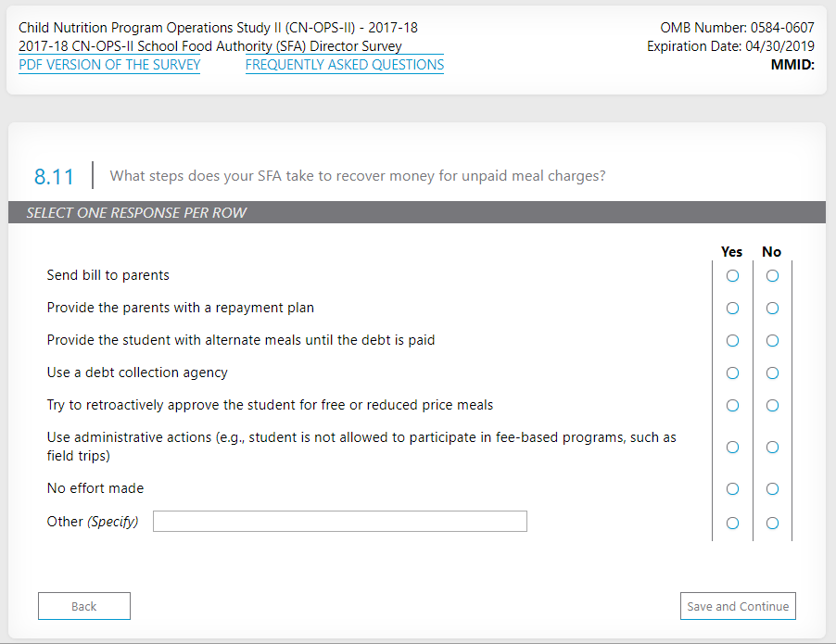The height and width of the screenshot is (644, 836).
Task: Mark Yes for Other (Specify) row
Action: [x=732, y=524]
